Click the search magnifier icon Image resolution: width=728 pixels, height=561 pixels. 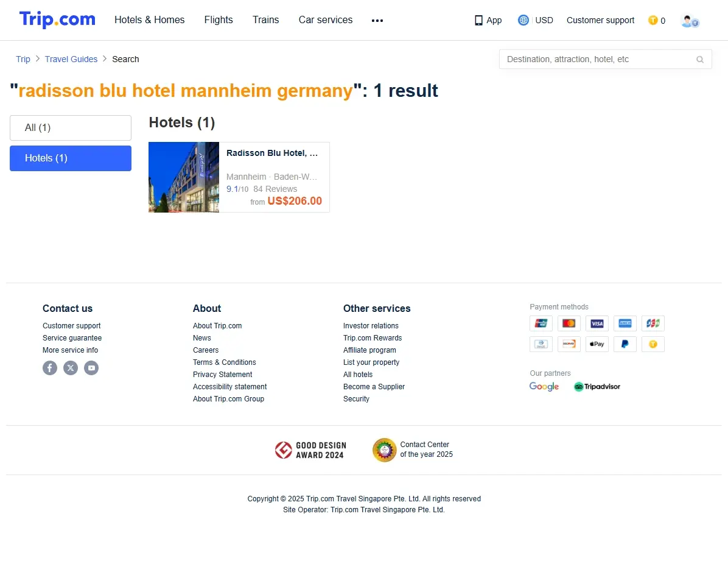click(x=699, y=60)
